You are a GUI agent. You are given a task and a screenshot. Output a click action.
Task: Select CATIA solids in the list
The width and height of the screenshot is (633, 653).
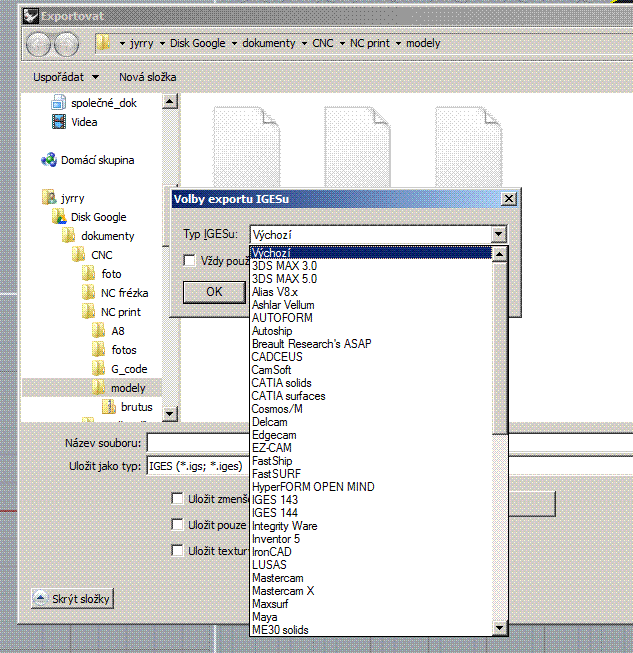click(281, 383)
